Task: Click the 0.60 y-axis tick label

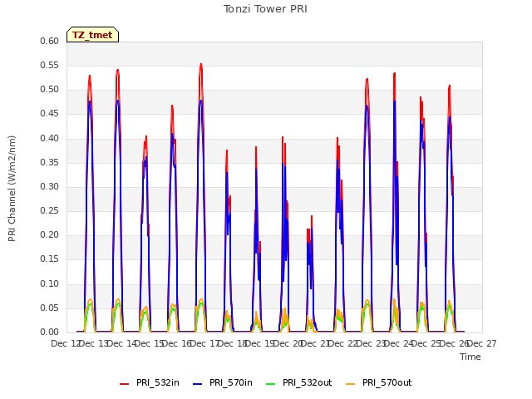Action: point(49,41)
